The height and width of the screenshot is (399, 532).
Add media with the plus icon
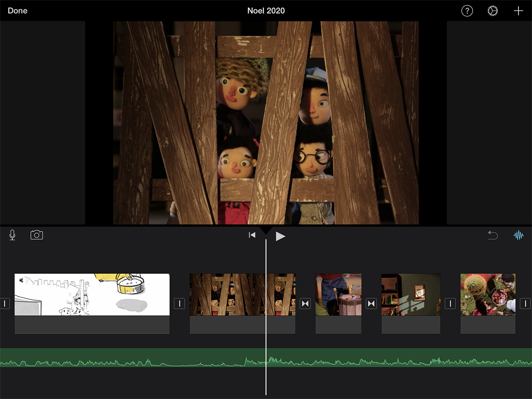tap(518, 11)
